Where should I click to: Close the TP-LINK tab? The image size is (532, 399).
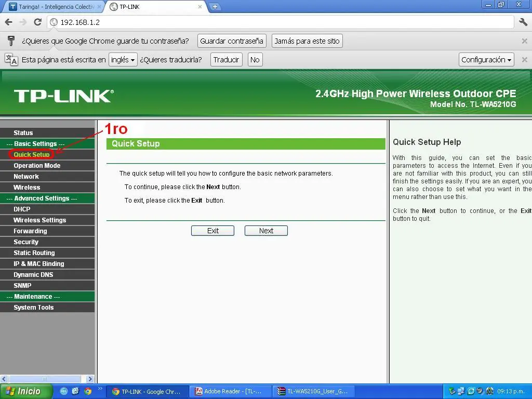click(x=200, y=7)
